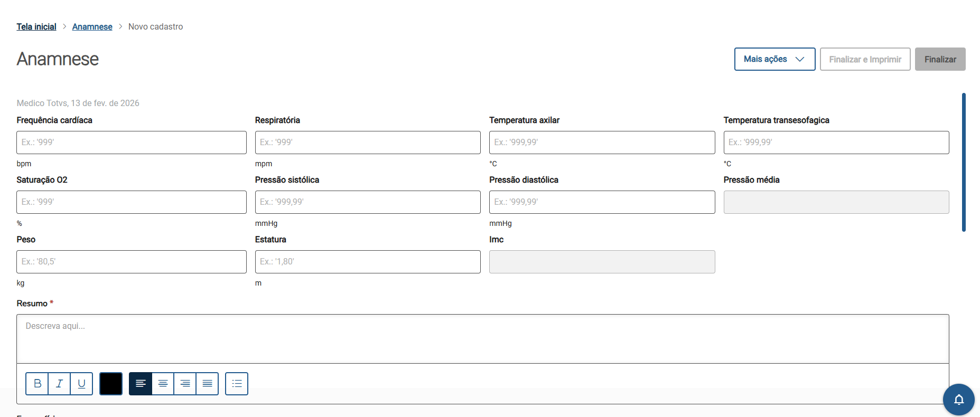
Task: Click Finalizar e Imprimir button
Action: point(865,59)
